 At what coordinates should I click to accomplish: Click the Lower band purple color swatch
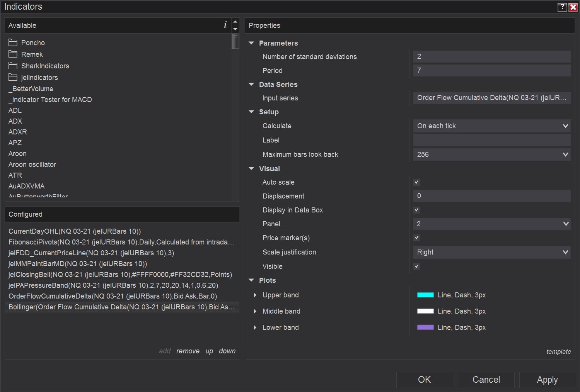click(x=425, y=328)
